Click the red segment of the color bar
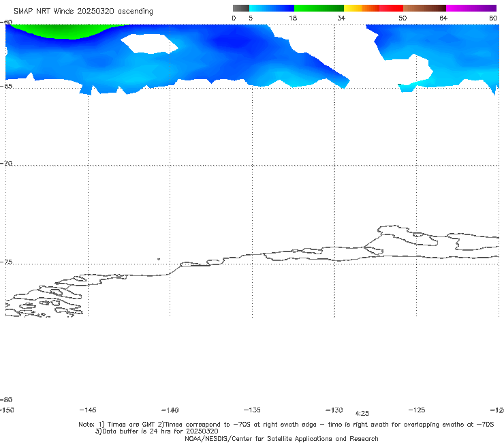This screenshot has width=504, height=443. 391,8
